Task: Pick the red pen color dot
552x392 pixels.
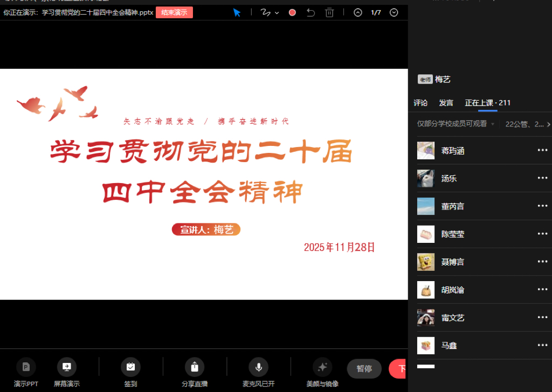Action: 292,12
